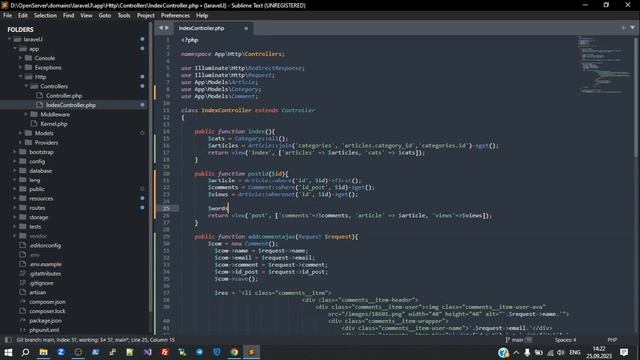This screenshot has width=640, height=360.
Task: Change syntax via PHP status label
Action: [x=612, y=340]
